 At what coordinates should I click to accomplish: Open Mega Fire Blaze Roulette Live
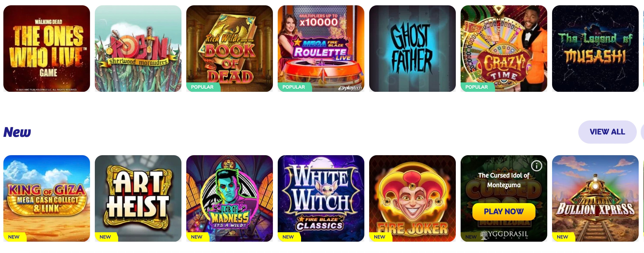tap(321, 48)
